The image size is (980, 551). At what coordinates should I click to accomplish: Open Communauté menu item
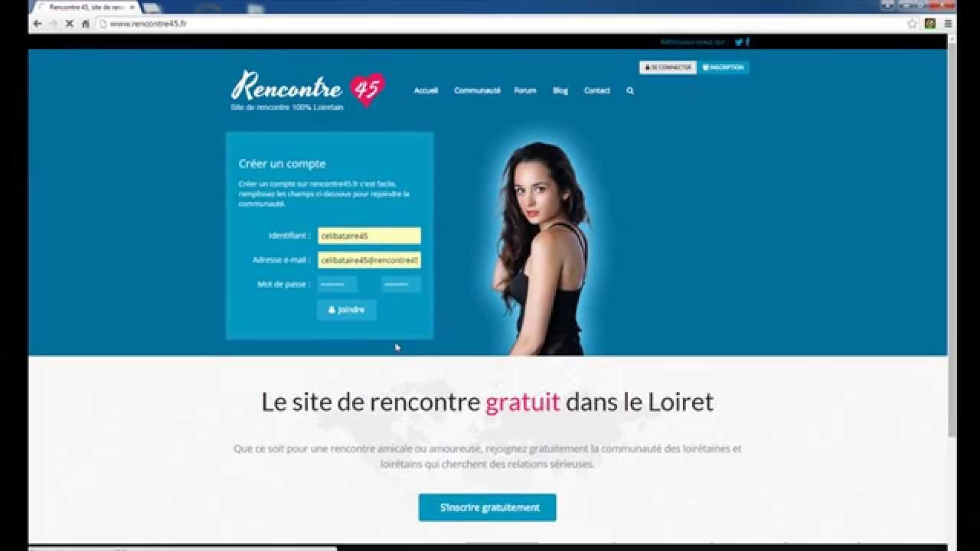pyautogui.click(x=477, y=90)
